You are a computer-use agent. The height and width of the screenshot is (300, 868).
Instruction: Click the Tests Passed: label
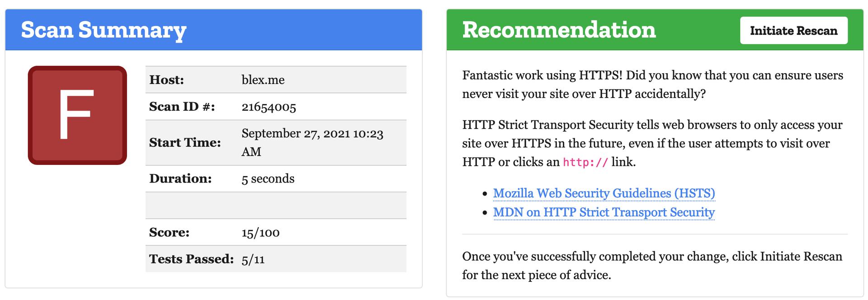click(x=191, y=259)
